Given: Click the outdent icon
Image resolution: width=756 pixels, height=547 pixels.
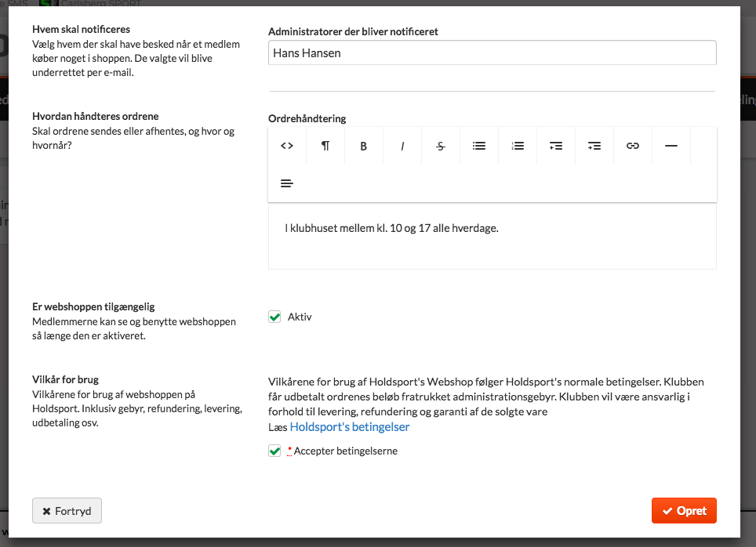Looking at the screenshot, I should (556, 146).
